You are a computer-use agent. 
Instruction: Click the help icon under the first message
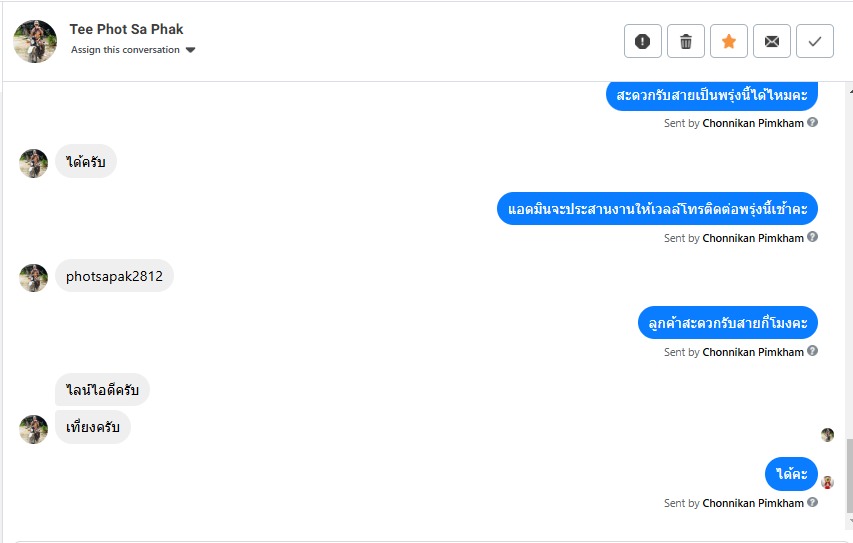pos(813,123)
